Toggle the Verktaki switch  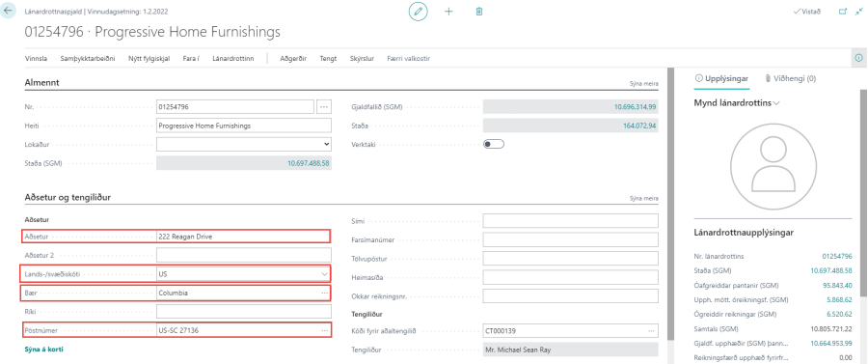[494, 144]
